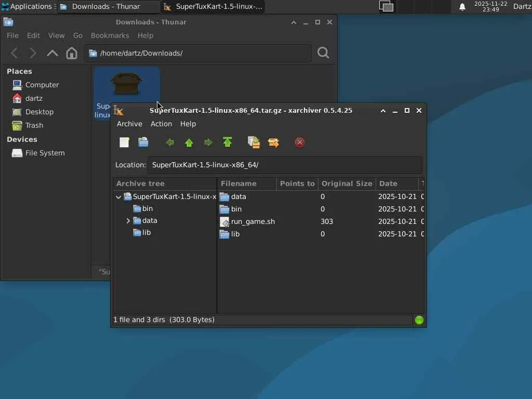Open Thunar Help menu
This screenshot has height=399, width=532.
pyautogui.click(x=145, y=36)
